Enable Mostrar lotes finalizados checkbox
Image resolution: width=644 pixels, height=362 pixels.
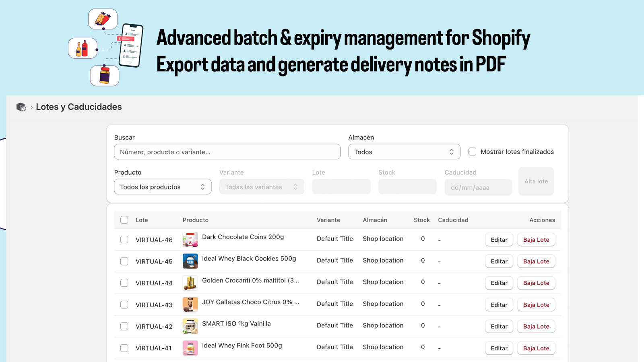[472, 152]
